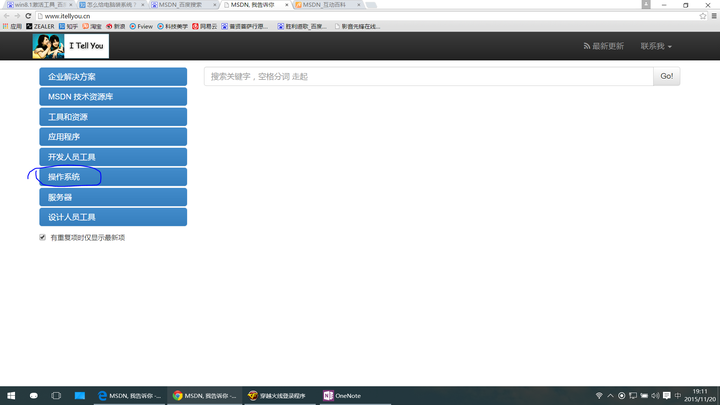The image size is (720, 405).
Task: Open the 服务器 category
Action: 113,197
